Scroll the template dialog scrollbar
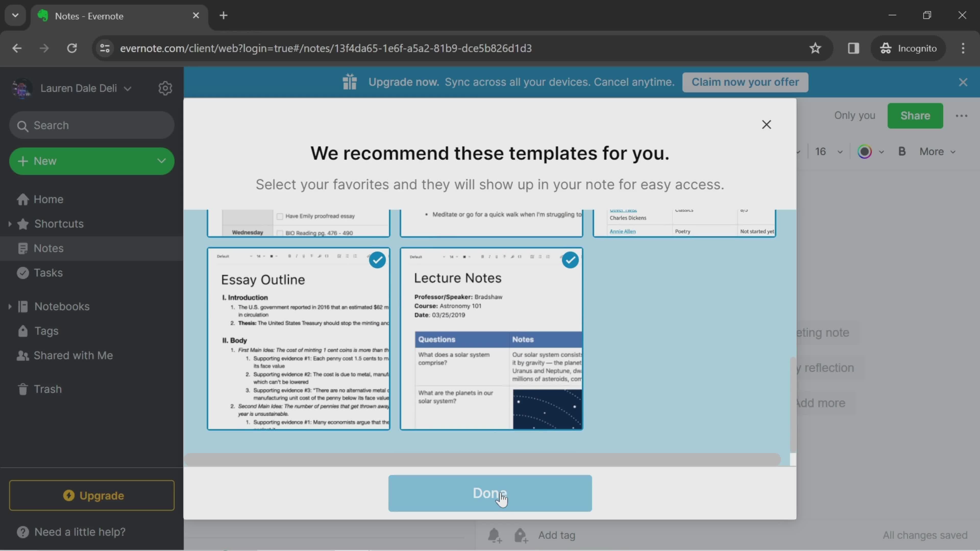 tap(791, 458)
